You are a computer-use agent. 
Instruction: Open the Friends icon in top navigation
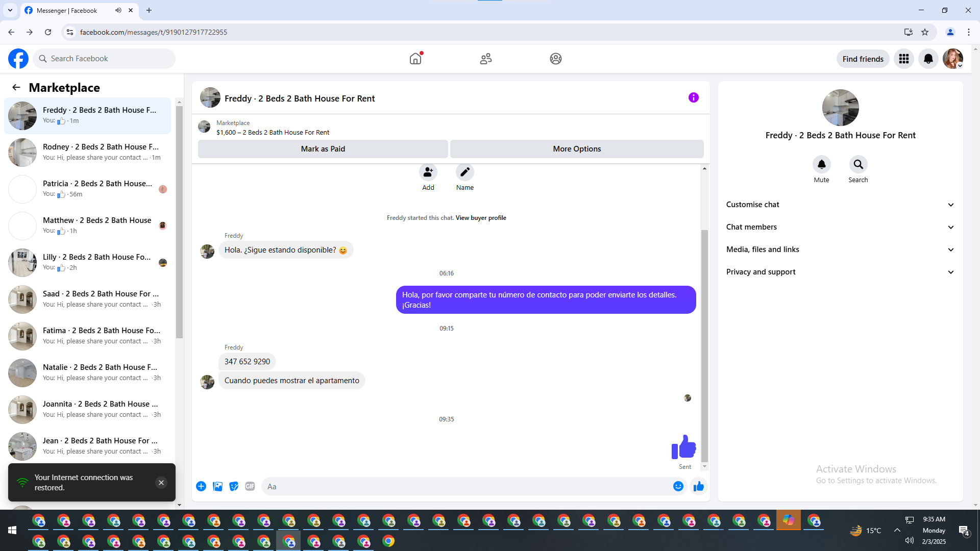pos(486,59)
